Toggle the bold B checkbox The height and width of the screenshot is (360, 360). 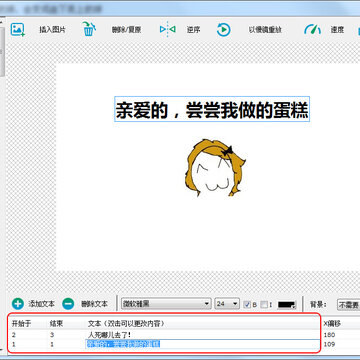(247, 304)
